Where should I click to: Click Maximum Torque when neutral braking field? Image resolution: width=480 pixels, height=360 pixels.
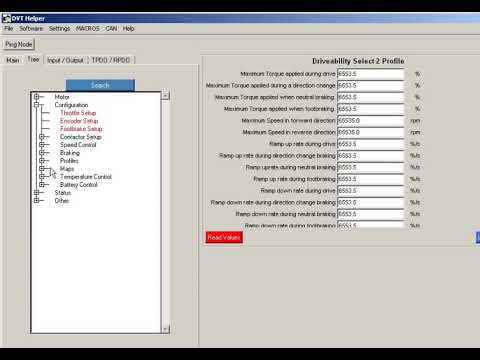point(371,97)
